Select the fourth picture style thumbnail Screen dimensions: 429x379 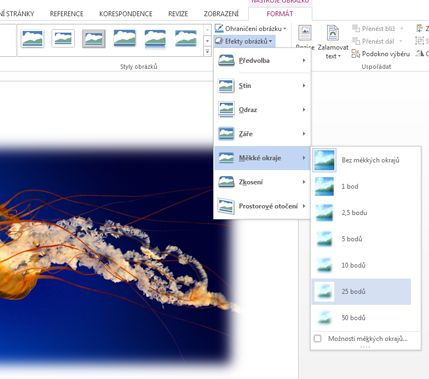125,39
